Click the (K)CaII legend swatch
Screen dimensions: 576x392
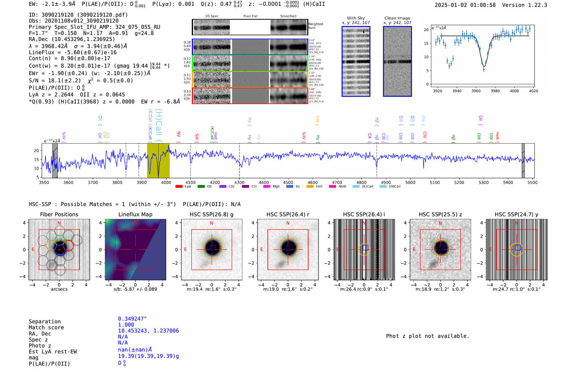[x=356, y=186]
